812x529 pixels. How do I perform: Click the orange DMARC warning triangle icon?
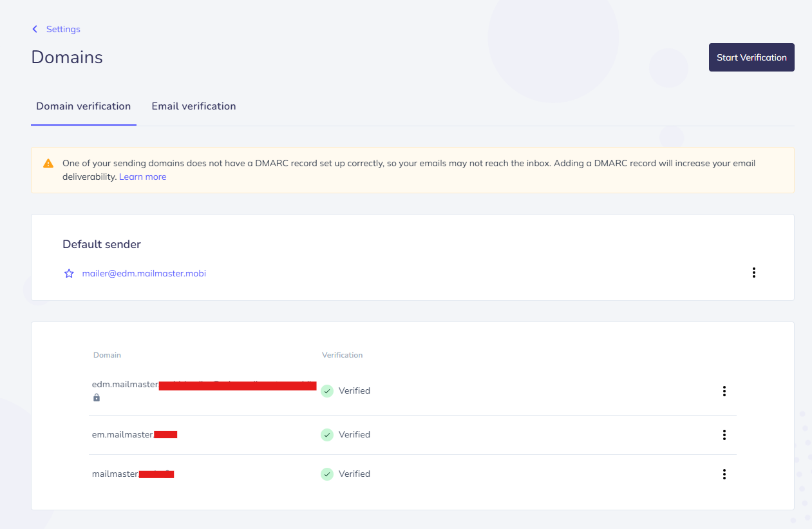(x=48, y=164)
